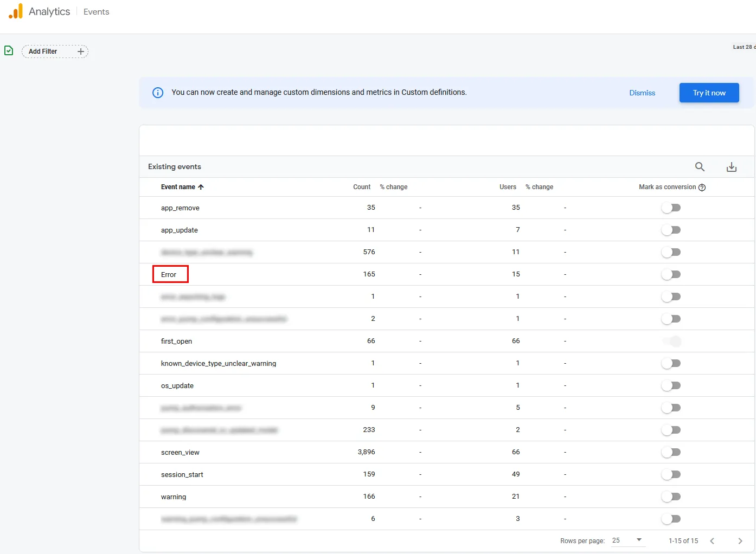Image resolution: width=756 pixels, height=554 pixels.
Task: Click the green checkmark status icon
Action: (9, 50)
